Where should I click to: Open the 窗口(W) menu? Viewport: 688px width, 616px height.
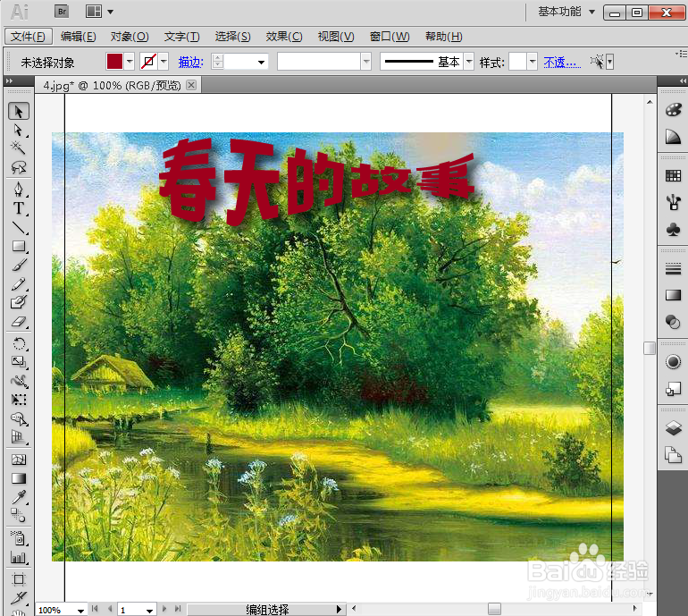[390, 37]
